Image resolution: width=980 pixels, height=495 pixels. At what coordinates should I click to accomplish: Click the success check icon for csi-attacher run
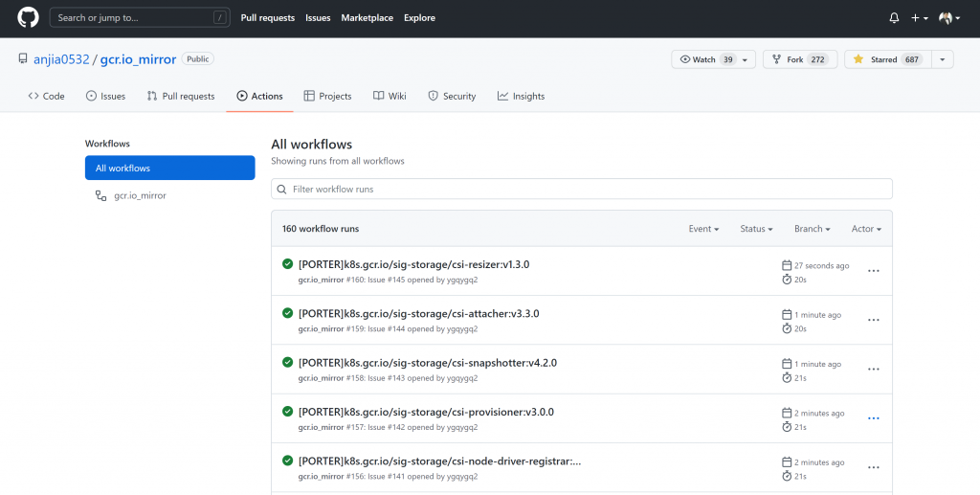[x=287, y=312]
